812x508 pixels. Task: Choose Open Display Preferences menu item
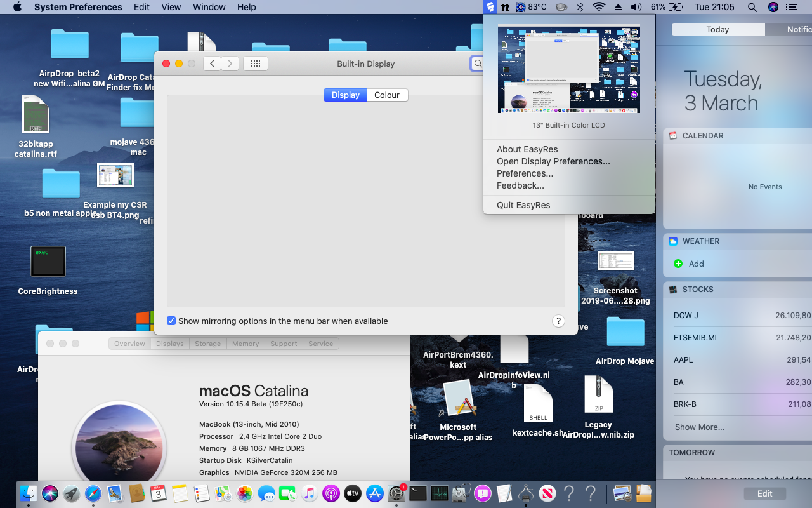568,161
